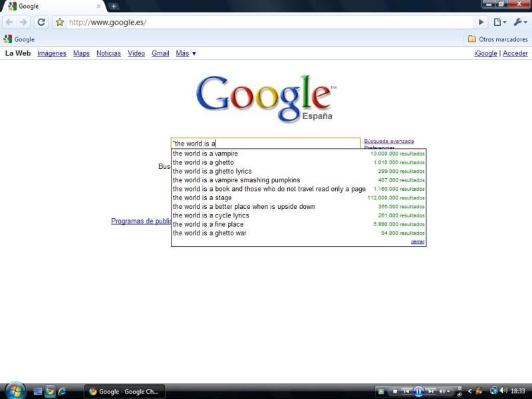Mute the taskbar media player speaker icon
The height and width of the screenshot is (399, 532).
tap(442, 392)
